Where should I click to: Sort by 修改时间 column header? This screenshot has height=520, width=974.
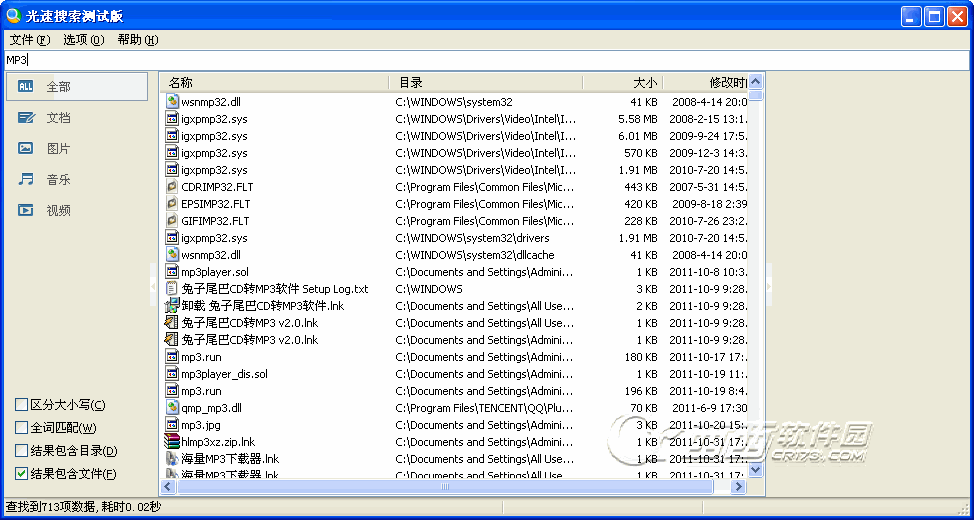706,83
